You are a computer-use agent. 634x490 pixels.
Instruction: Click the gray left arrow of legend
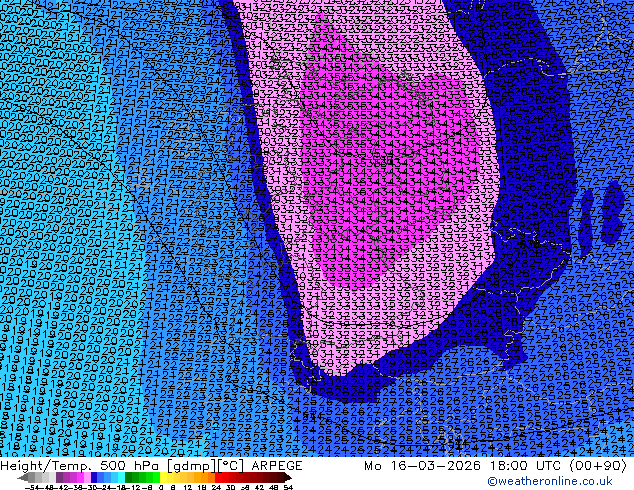pos(23,477)
